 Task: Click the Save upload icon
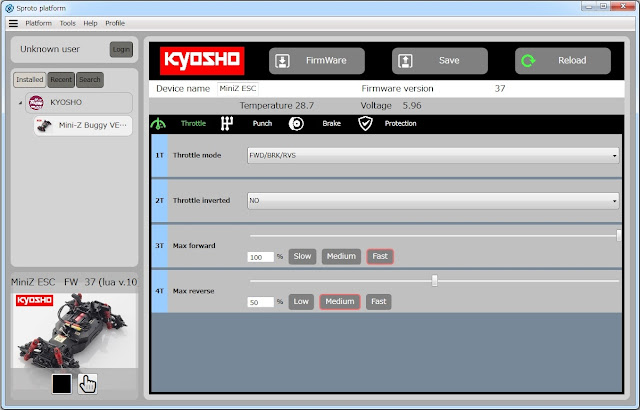coord(405,61)
